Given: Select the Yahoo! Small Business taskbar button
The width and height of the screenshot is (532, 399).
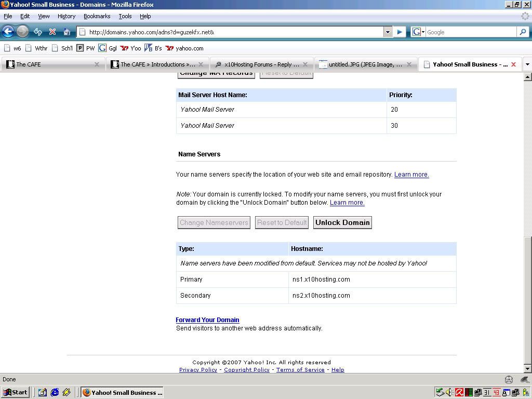Looking at the screenshot, I should coord(122,393).
